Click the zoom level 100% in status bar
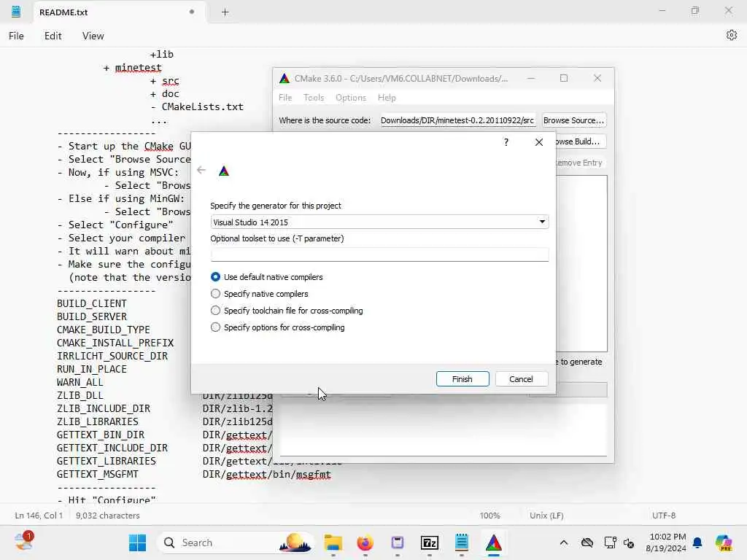 pos(489,516)
